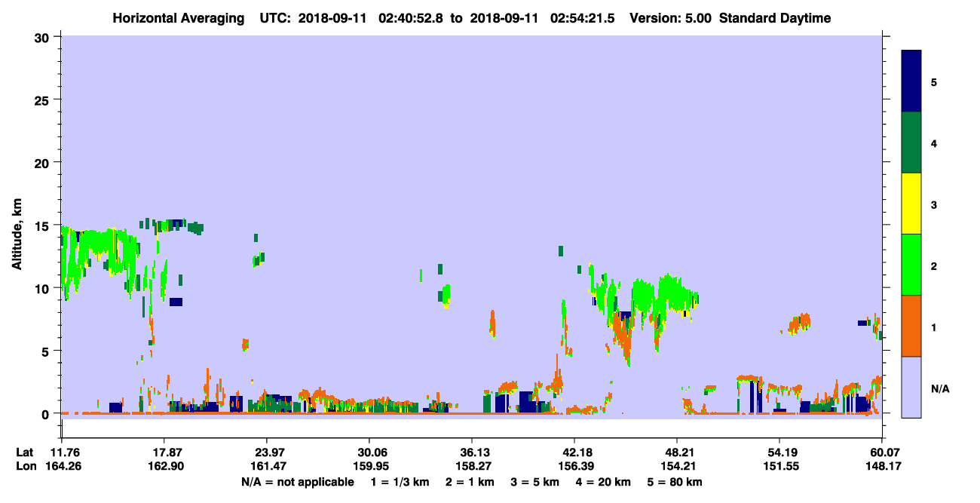Click the longitude value 158.27
Viewport: 980px width, 503px height.
tap(472, 467)
